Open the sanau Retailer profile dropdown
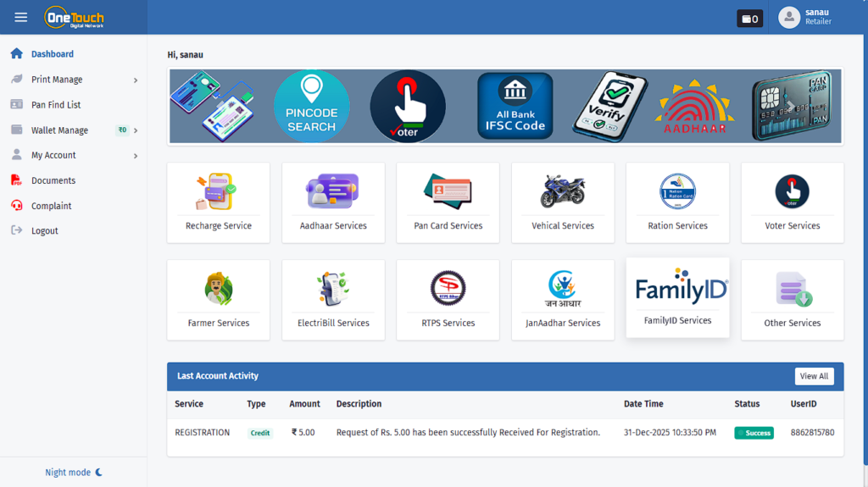 point(805,17)
